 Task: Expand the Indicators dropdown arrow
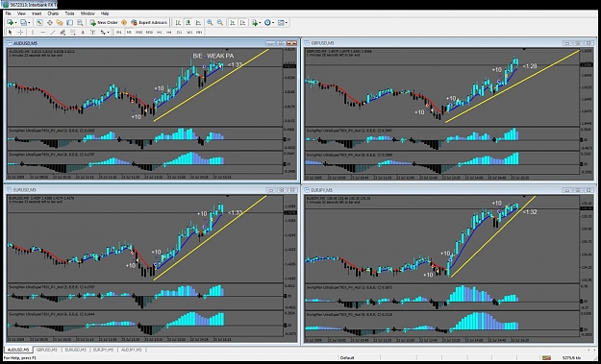(260, 23)
